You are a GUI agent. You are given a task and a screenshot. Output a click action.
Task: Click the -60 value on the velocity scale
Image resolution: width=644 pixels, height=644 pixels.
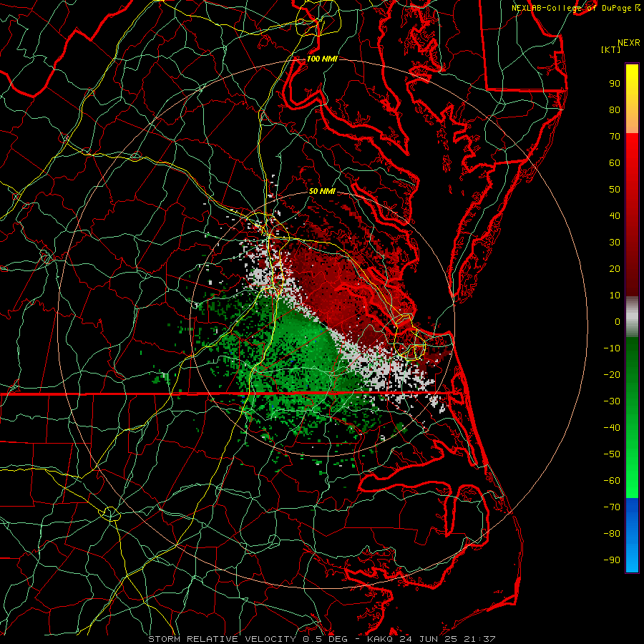coord(612,481)
